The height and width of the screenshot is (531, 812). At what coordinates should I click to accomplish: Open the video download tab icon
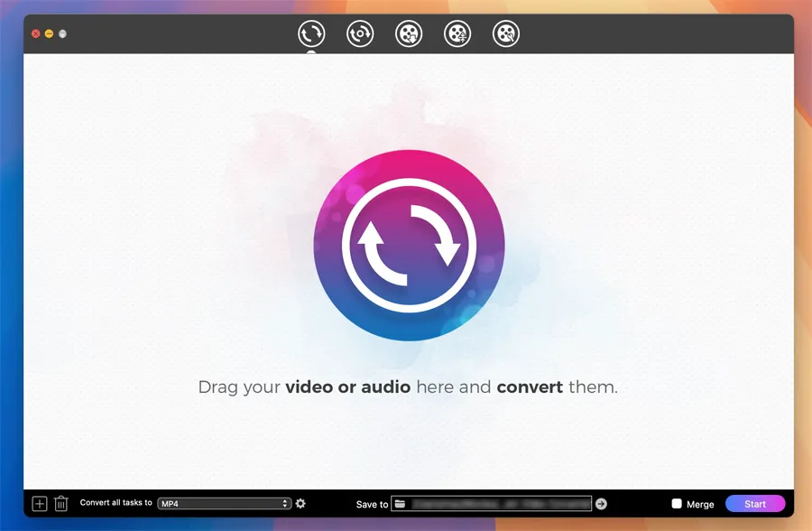[x=409, y=34]
